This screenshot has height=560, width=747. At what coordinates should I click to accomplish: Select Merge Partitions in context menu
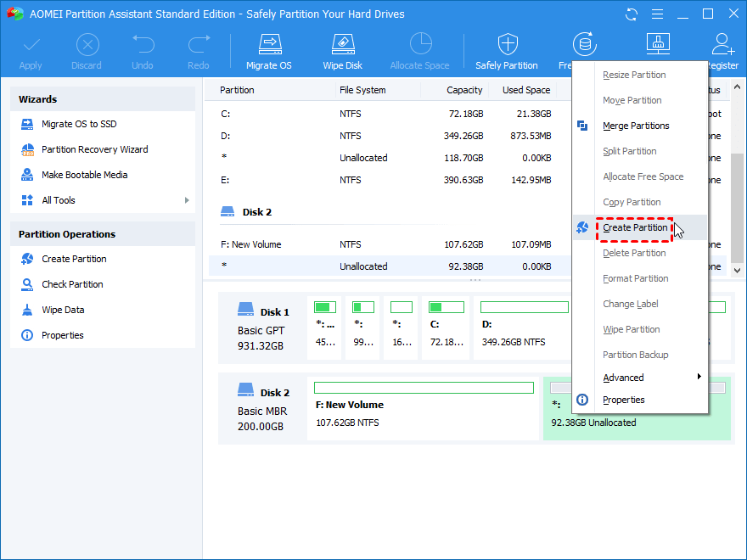pos(636,126)
